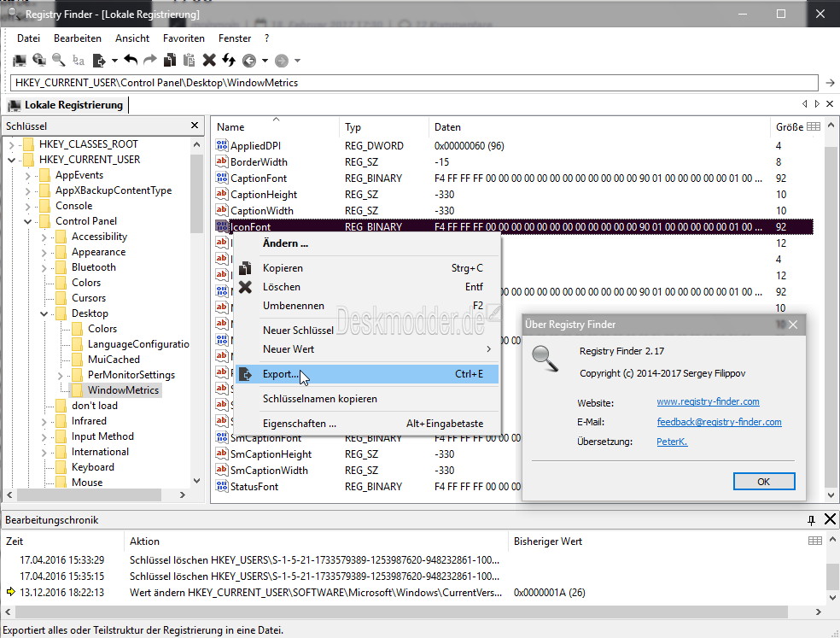
Task: Expand the PerMonitorSettings key
Action: [60, 375]
